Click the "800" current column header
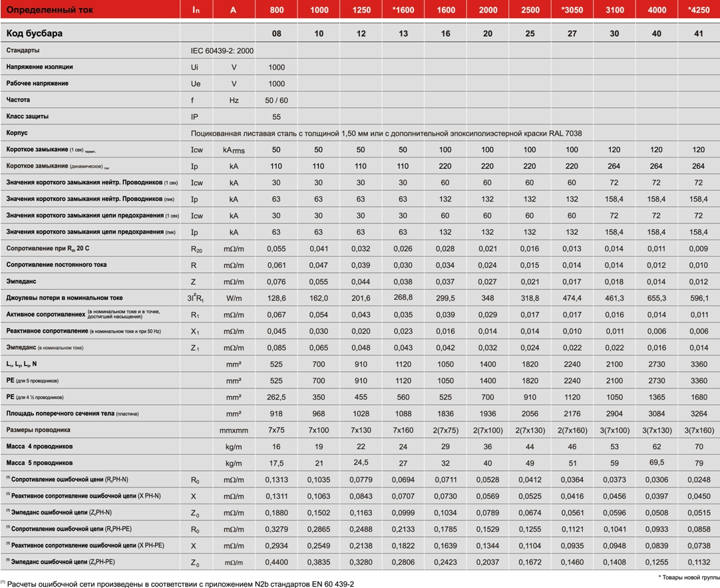This screenshot has height=588, width=720. pos(276,9)
